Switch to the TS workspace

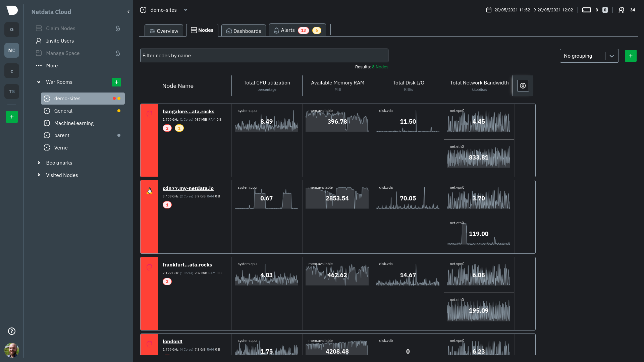tap(12, 92)
